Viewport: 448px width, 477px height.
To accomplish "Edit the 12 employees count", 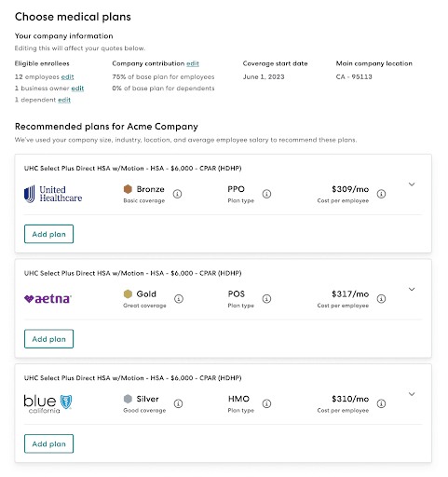I will [x=67, y=77].
